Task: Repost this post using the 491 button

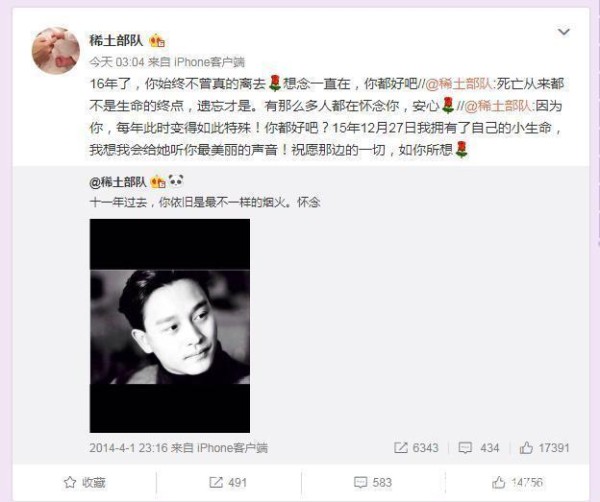Action: (228, 482)
